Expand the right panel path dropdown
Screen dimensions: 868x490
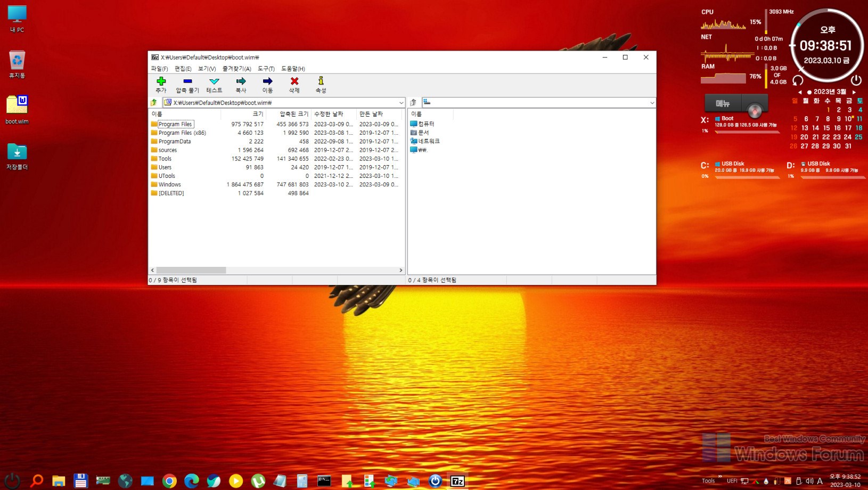coord(652,102)
